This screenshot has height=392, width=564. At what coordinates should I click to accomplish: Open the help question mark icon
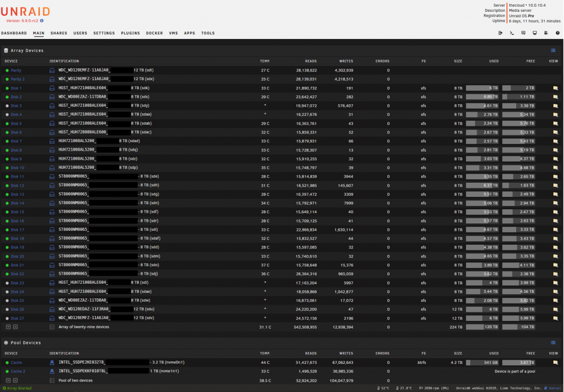point(558,33)
